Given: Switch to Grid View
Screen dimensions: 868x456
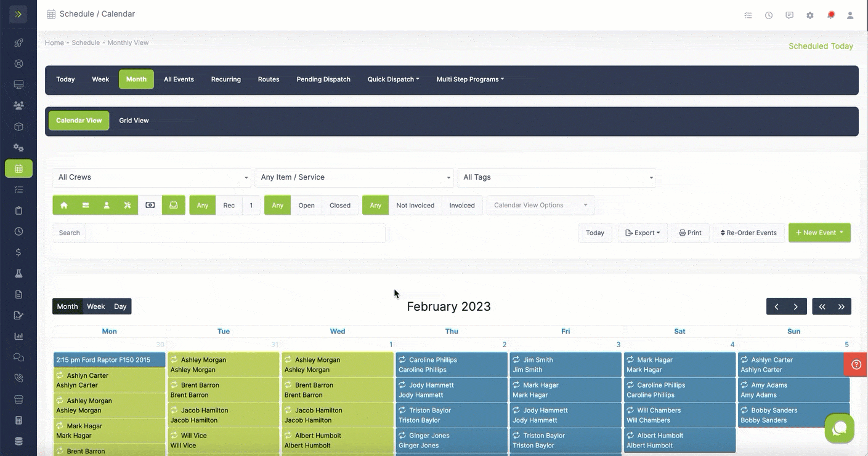Looking at the screenshot, I should 134,121.
